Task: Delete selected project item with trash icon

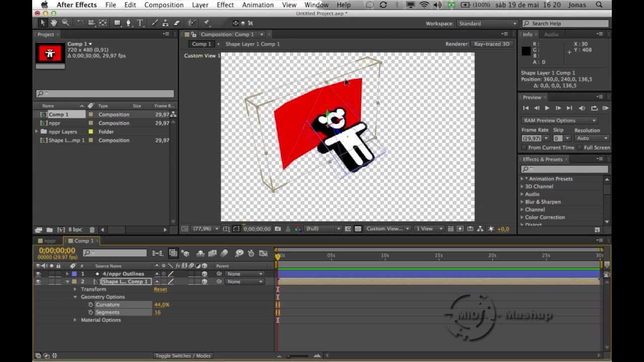Action: (x=92, y=230)
